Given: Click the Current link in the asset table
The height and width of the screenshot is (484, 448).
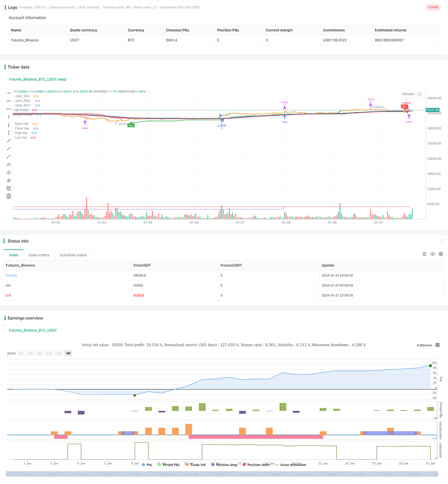Looking at the screenshot, I should [11, 275].
